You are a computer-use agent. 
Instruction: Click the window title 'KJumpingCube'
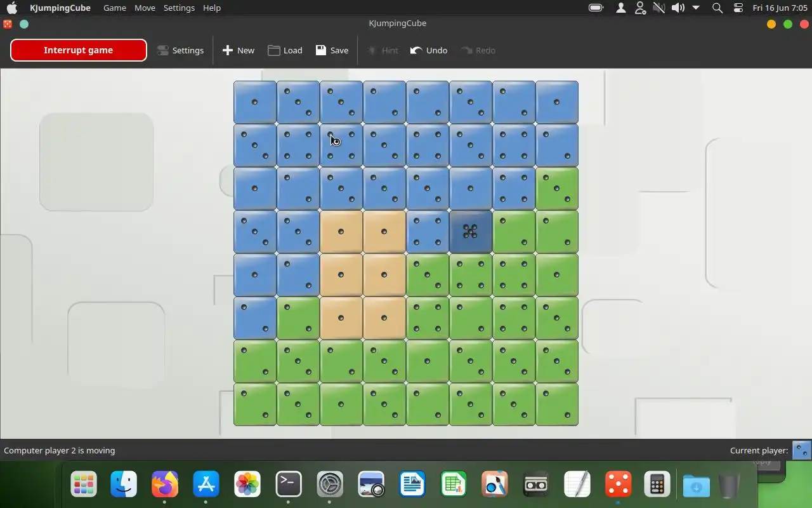pyautogui.click(x=398, y=23)
